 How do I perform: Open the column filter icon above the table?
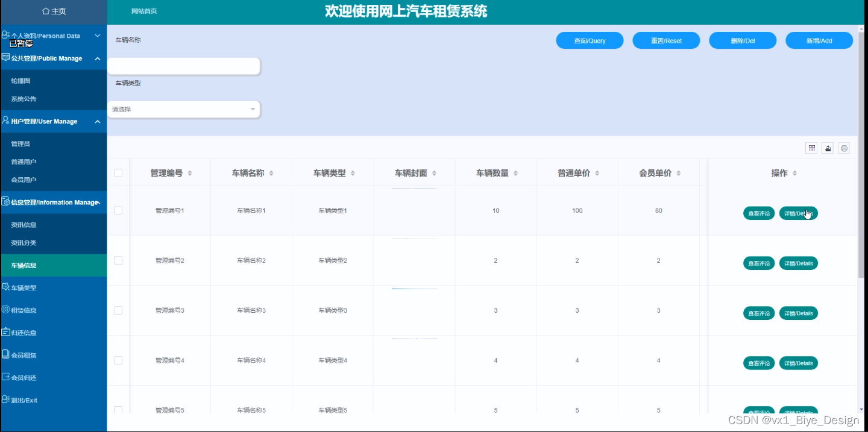(812, 148)
